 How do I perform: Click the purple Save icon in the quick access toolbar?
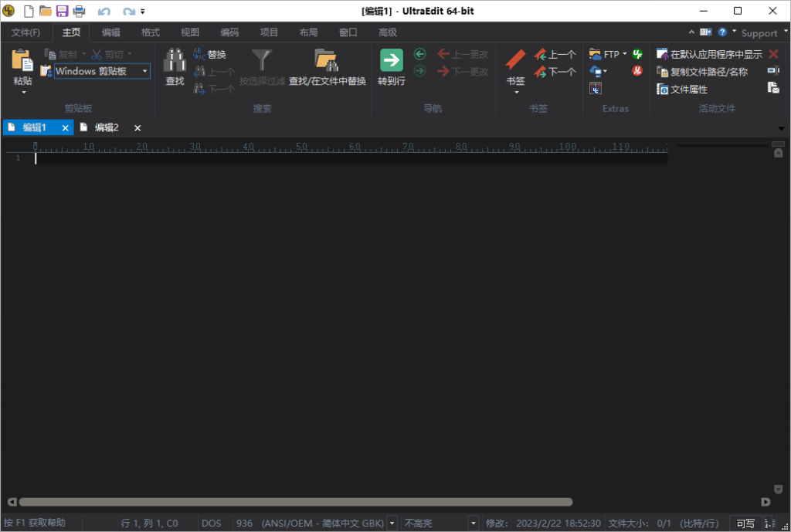click(62, 11)
